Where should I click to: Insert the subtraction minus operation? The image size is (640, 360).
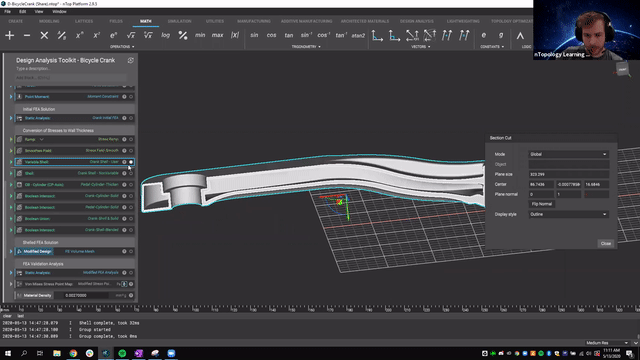pyautogui.click(x=27, y=36)
